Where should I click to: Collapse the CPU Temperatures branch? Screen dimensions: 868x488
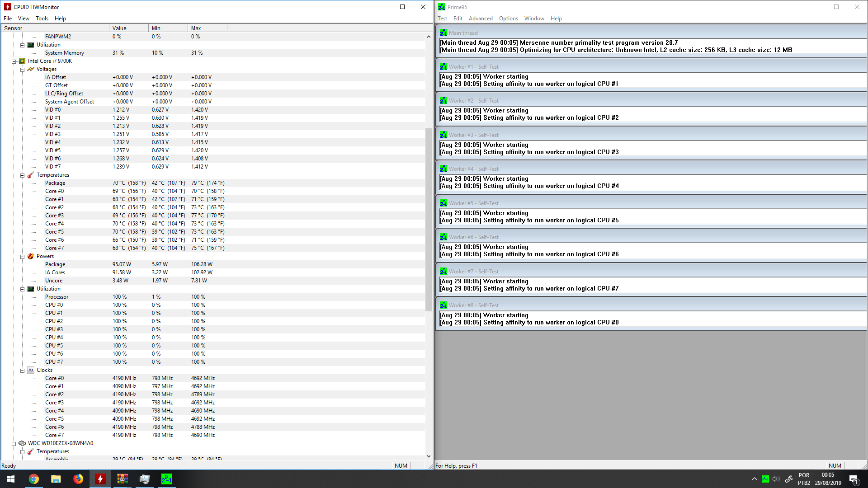22,175
